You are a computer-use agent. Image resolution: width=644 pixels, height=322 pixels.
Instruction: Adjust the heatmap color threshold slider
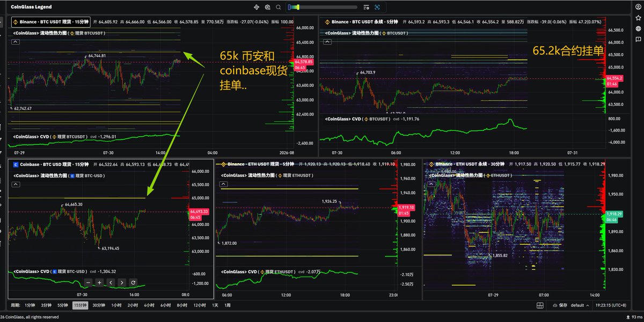click(322, 7)
